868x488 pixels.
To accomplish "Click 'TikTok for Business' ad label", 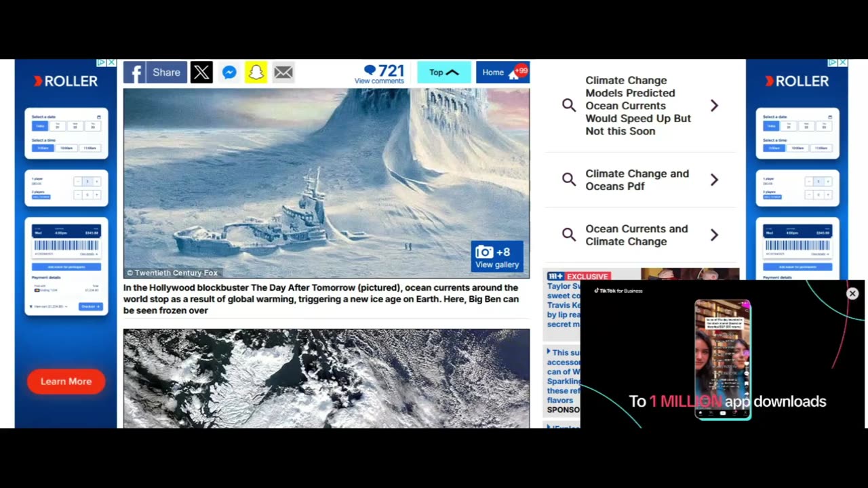I will click(618, 291).
